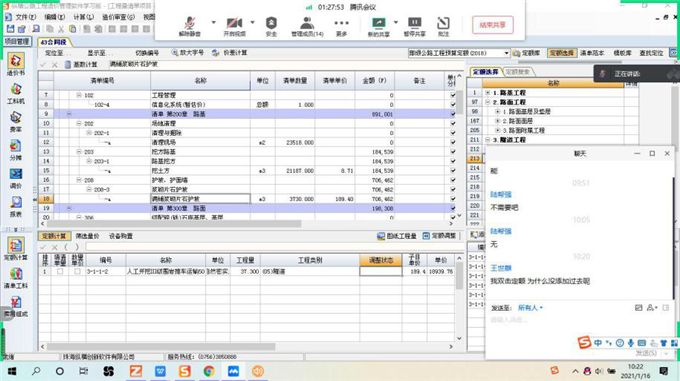Tick 填清单量 checkbox for quota 3-1-1-2

click(x=60, y=271)
